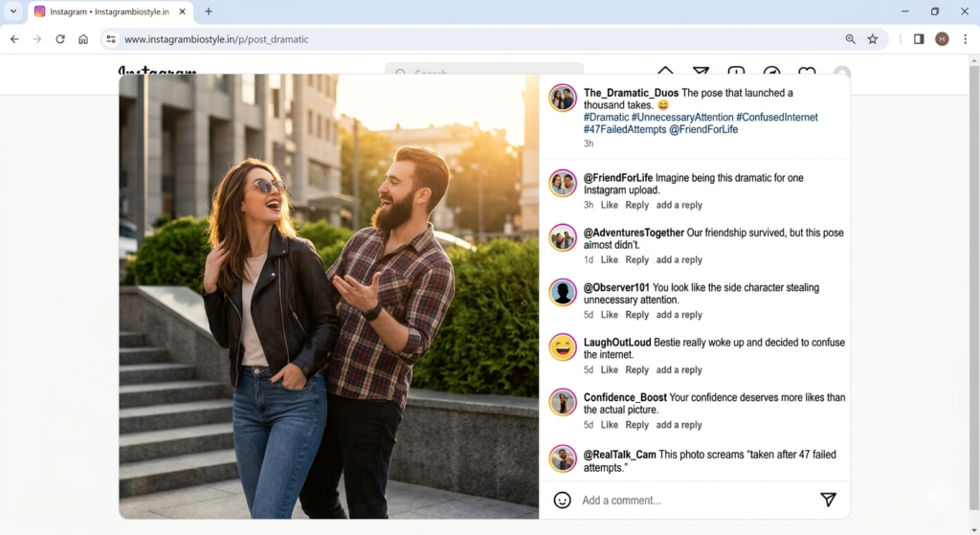Click the couple photo in the post

tap(329, 297)
